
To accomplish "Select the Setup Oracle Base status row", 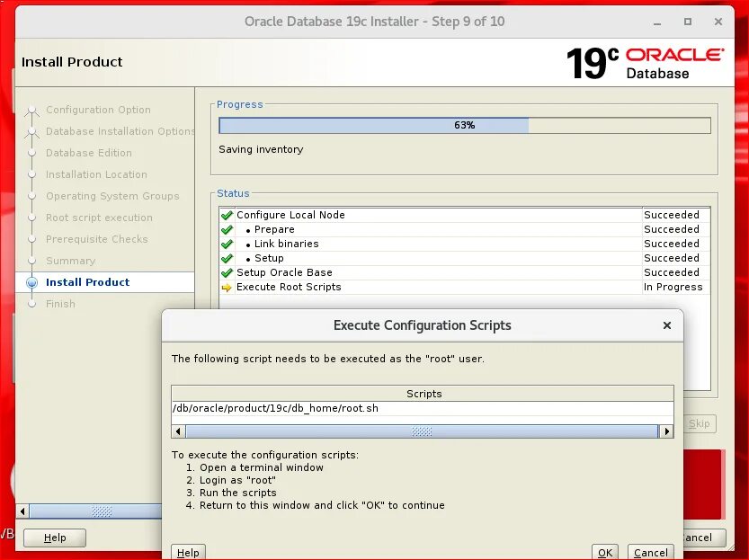I will click(464, 272).
